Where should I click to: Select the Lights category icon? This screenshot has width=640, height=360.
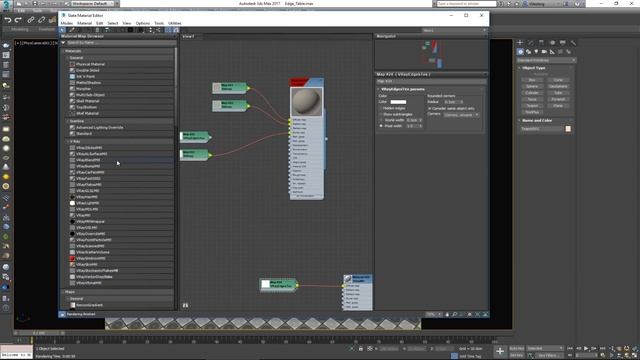click(x=536, y=52)
